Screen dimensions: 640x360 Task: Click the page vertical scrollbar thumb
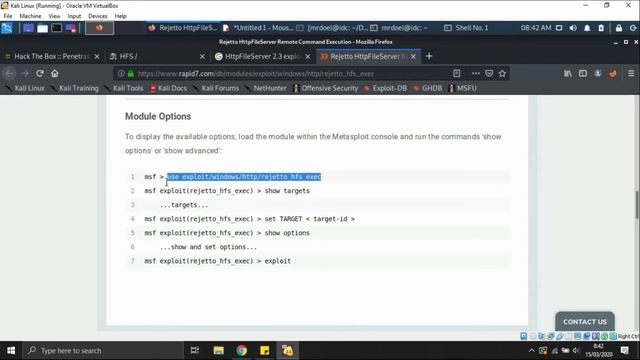(637, 204)
